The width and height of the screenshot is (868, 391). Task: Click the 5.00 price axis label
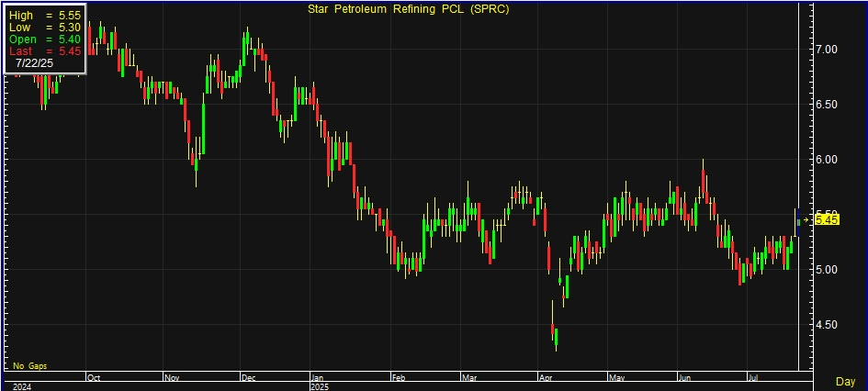[827, 270]
